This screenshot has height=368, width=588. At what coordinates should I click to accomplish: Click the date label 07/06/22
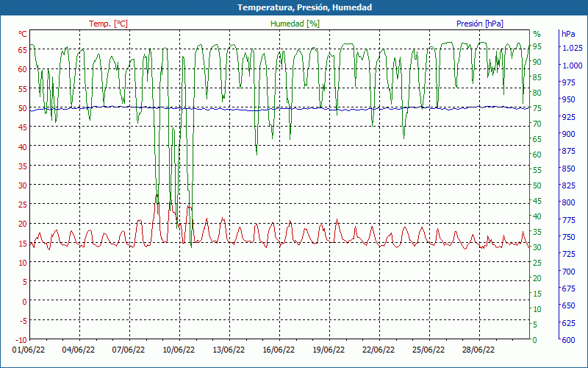coord(129,350)
